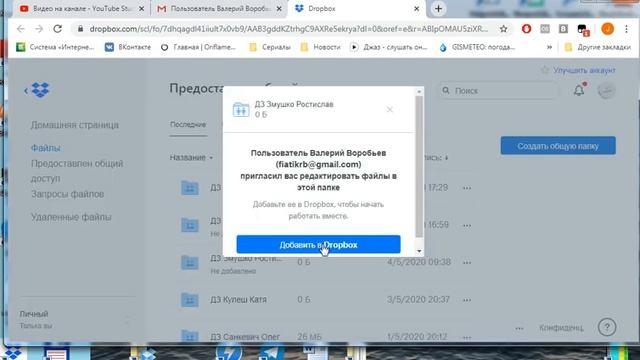Open the footer three-dot menu near Конфиденц.
Viewport: 640px width, 360px height.
tap(519, 328)
